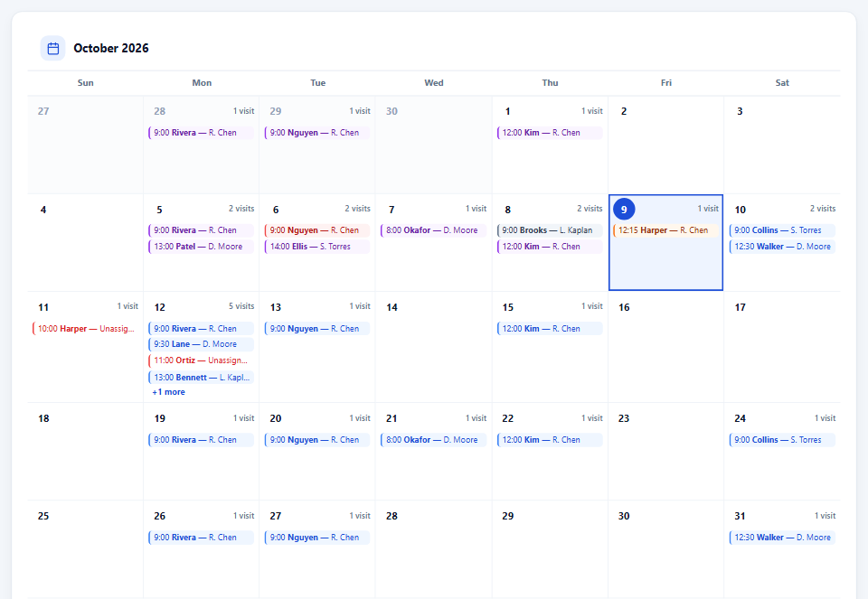Click the 2 visits count on October 5
The width and height of the screenshot is (868, 599).
tap(241, 209)
